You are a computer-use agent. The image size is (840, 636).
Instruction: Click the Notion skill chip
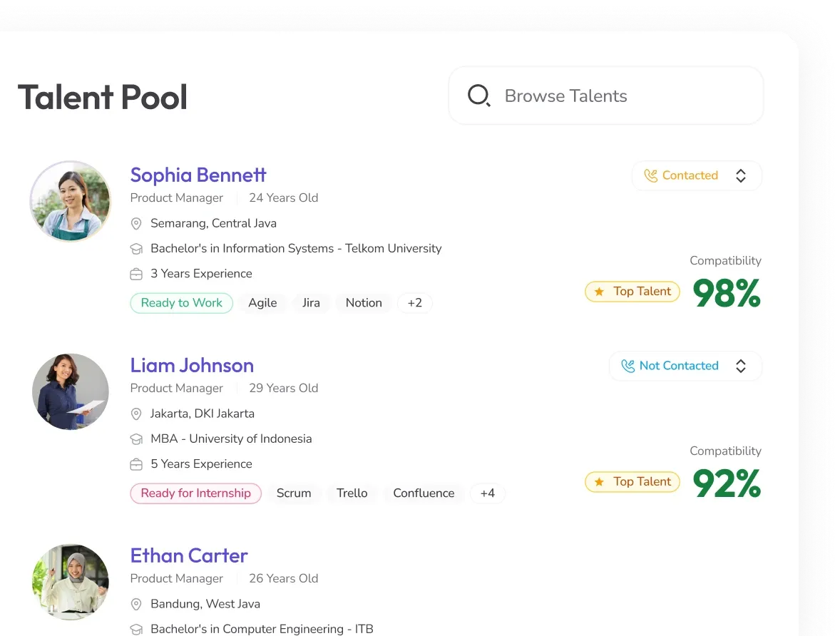click(x=364, y=303)
